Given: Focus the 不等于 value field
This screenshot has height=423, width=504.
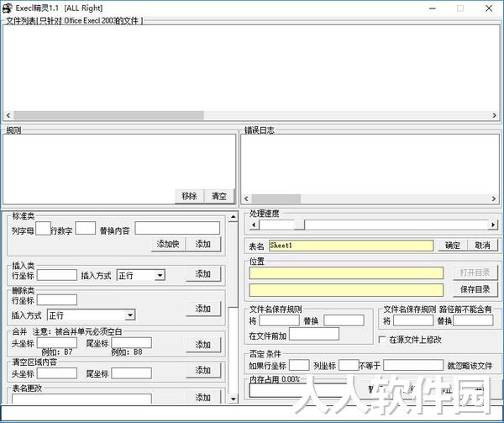Looking at the screenshot, I should click(413, 365).
